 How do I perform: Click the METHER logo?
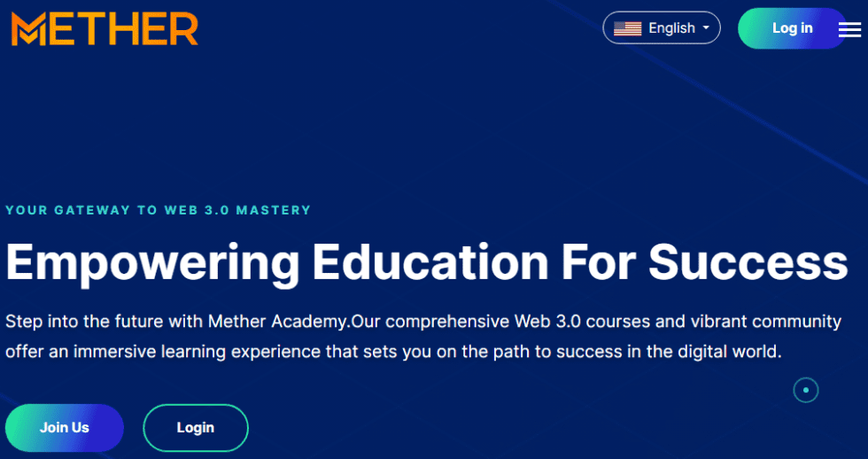(x=105, y=29)
